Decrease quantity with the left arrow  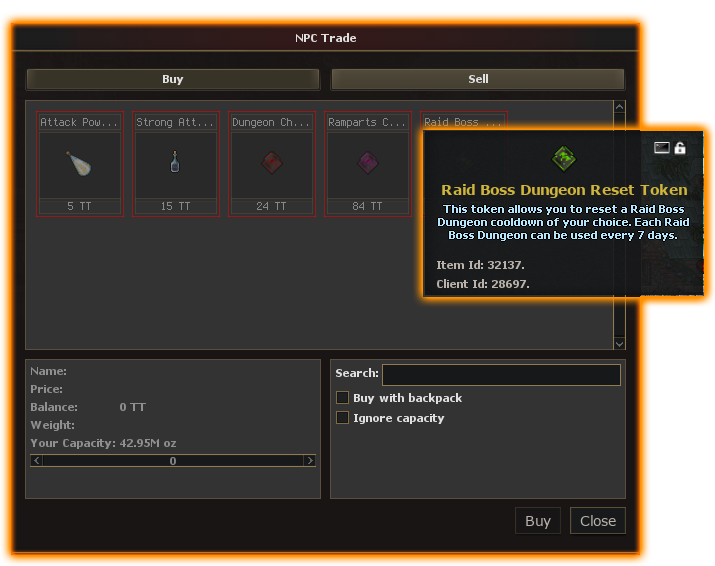click(37, 461)
